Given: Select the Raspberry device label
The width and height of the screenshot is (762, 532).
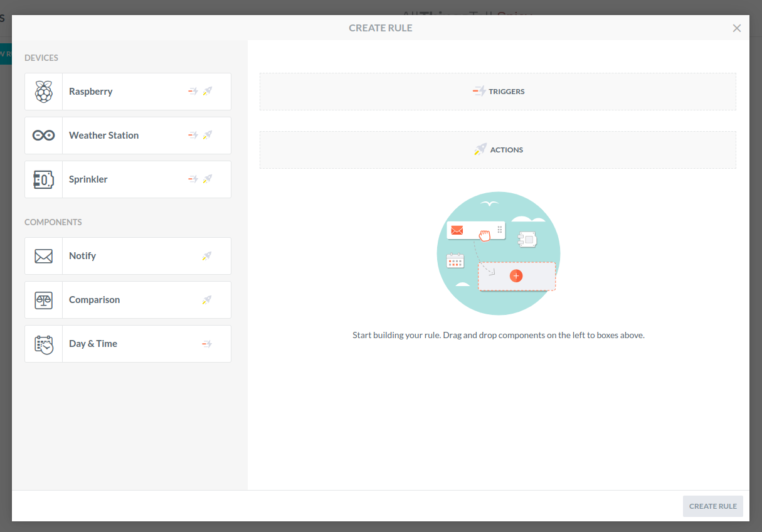Looking at the screenshot, I should (x=91, y=92).
